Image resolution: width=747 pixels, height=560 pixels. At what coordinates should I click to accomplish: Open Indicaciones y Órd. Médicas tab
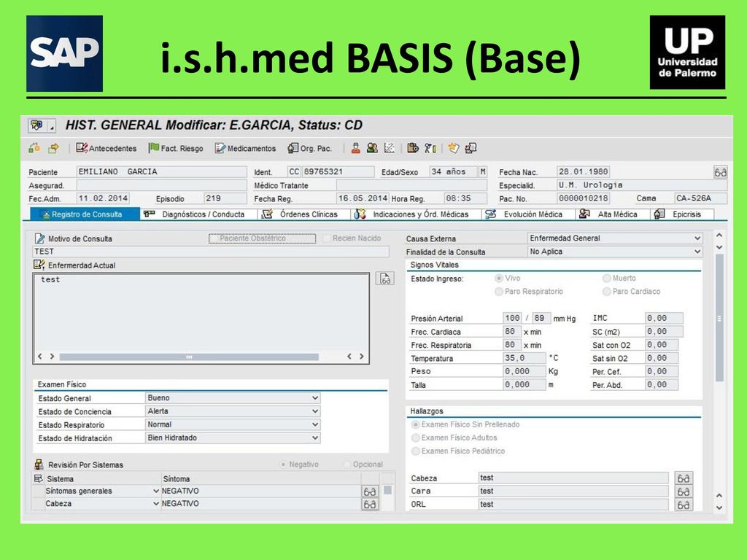pyautogui.click(x=416, y=214)
